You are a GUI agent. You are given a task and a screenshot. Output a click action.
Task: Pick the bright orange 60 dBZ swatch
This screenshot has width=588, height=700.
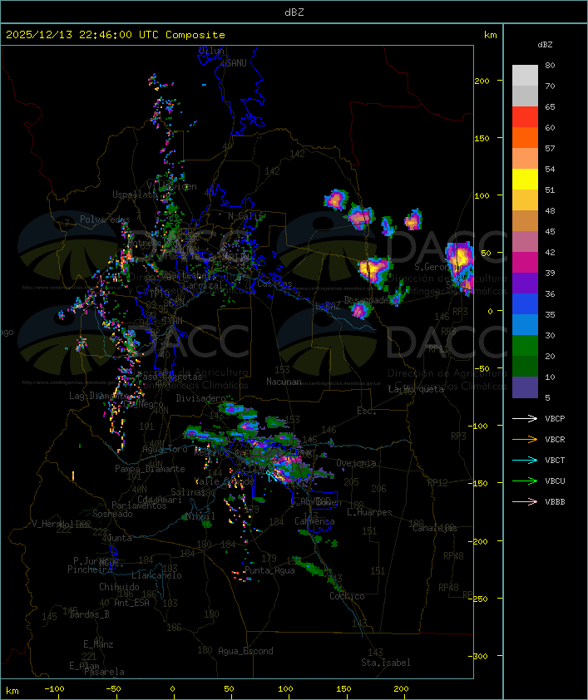[525, 137]
